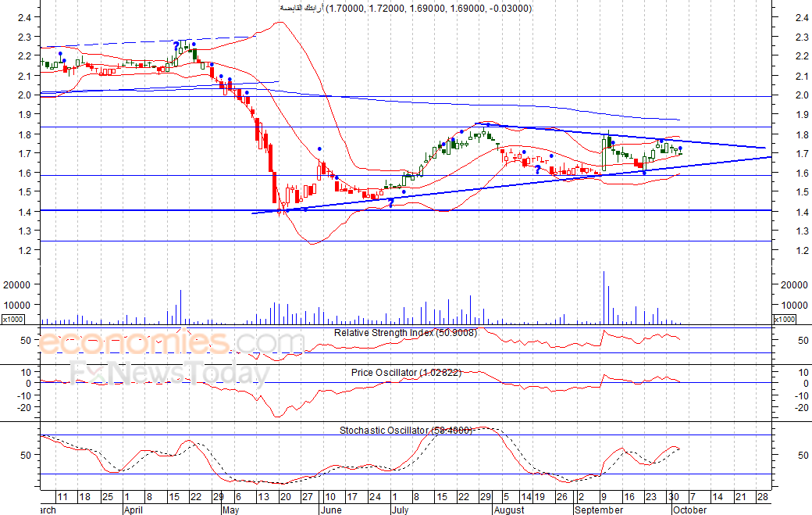Click the x1000 volume scale box on right axis
Screen dimensions: 812x515
[784, 319]
